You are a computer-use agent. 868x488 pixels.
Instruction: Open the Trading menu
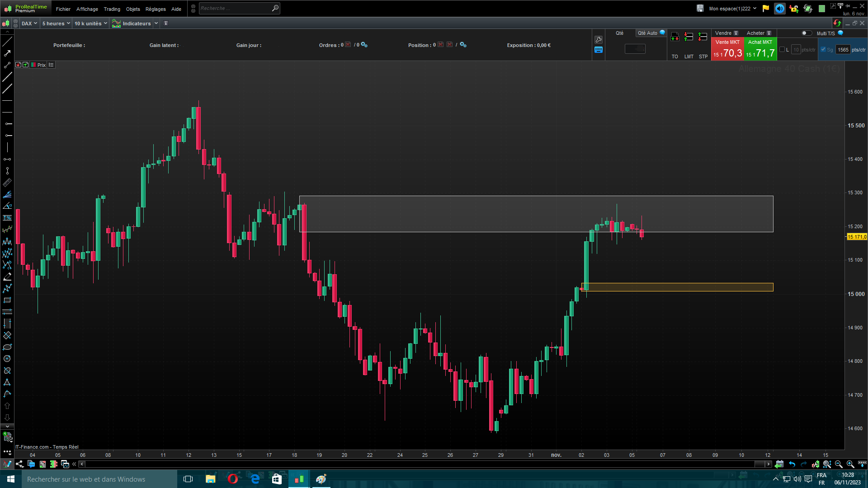click(112, 9)
